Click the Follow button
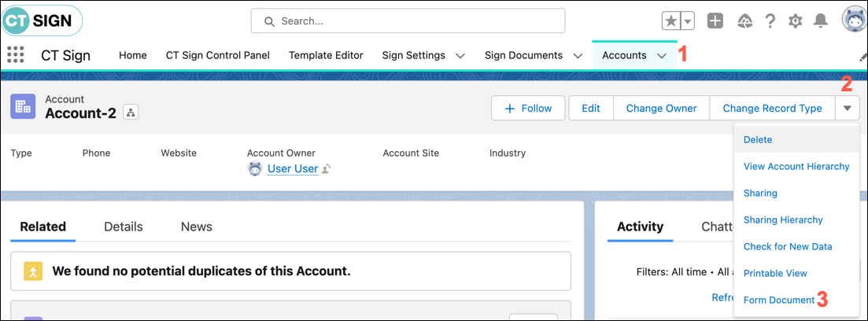Viewport: 868px width, 321px height. (528, 108)
